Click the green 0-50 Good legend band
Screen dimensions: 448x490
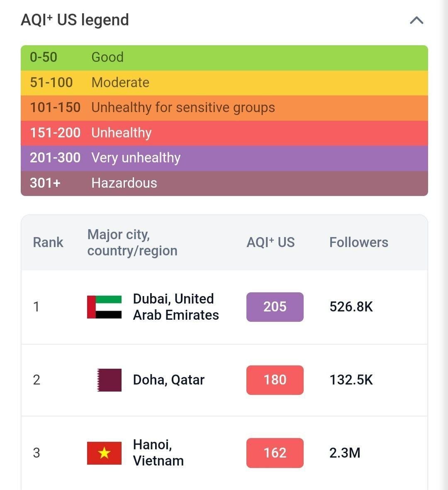(x=224, y=57)
